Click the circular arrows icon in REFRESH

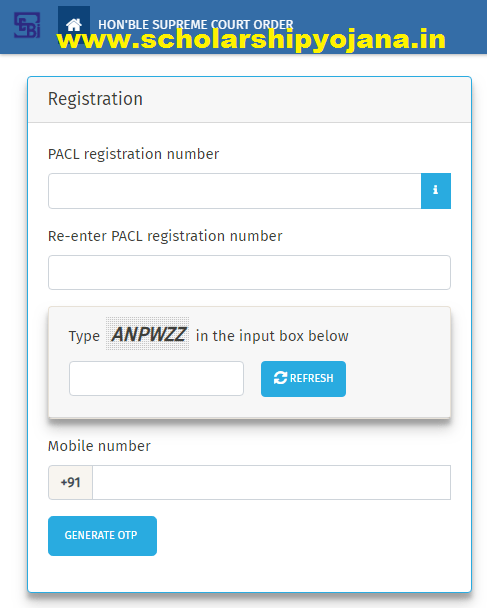click(280, 378)
